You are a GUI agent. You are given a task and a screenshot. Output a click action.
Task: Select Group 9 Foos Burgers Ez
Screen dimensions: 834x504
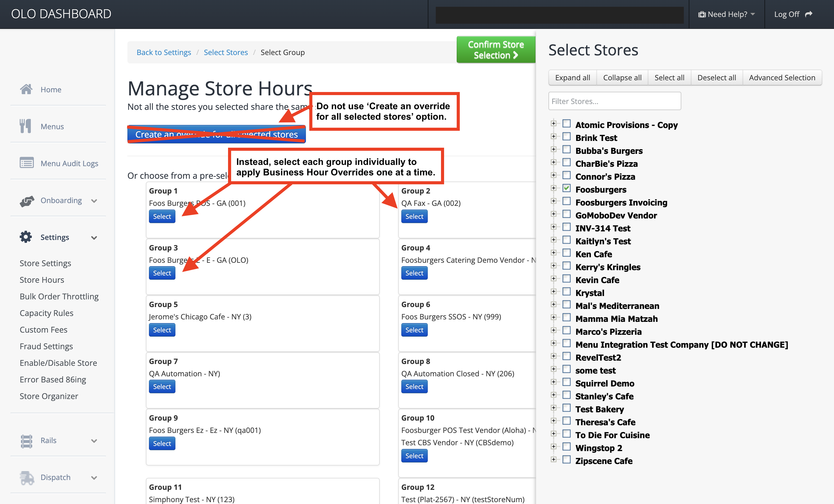coord(162,443)
